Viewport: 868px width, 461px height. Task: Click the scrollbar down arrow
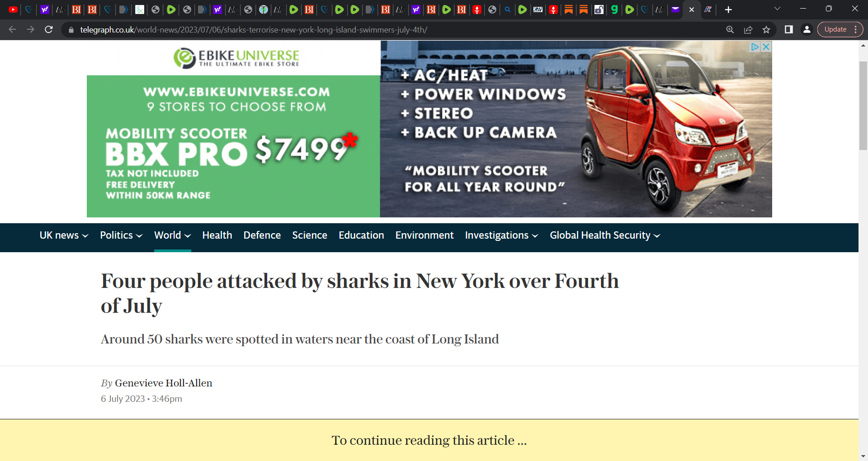pyautogui.click(x=863, y=456)
